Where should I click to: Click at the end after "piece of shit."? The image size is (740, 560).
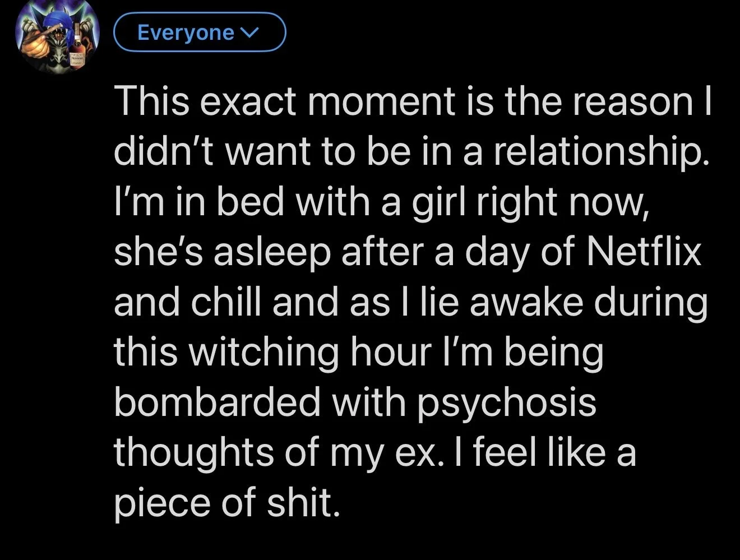pos(341,502)
